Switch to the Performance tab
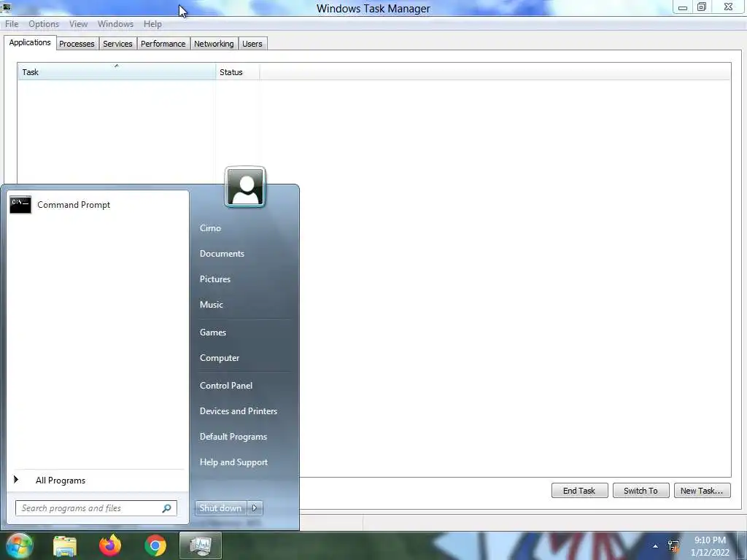The image size is (747, 560). coord(163,44)
